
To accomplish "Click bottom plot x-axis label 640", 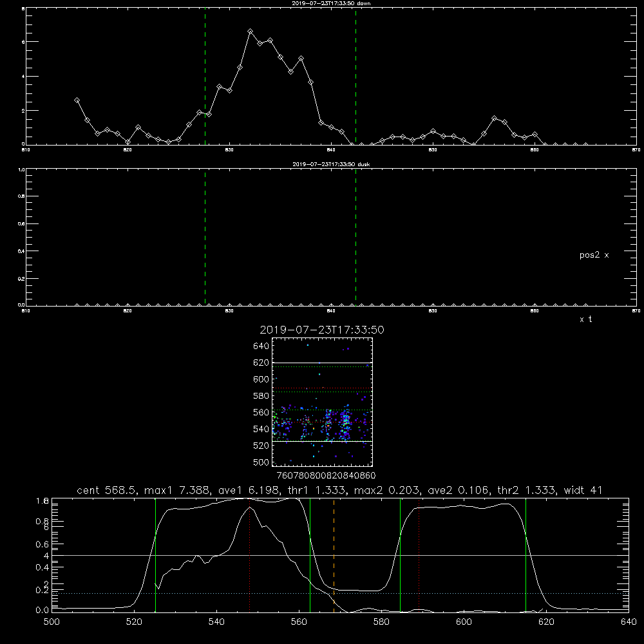I will coord(629,622).
